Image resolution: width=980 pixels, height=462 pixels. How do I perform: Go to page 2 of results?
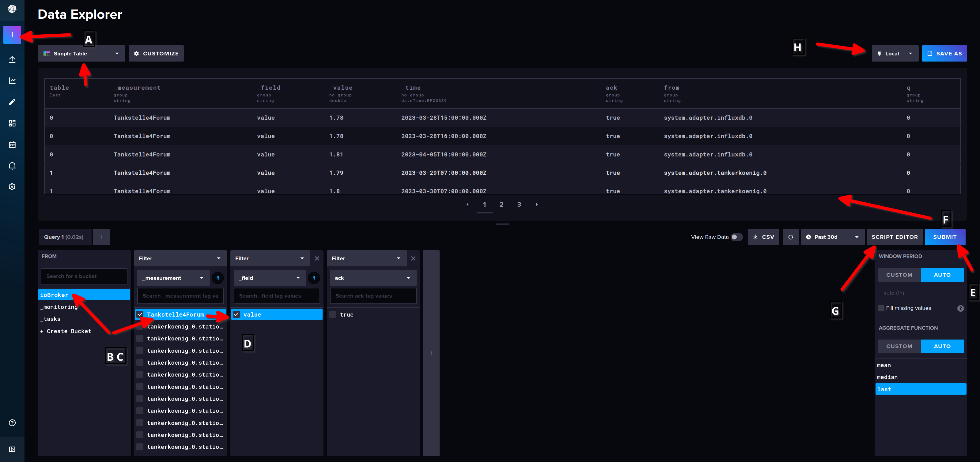(501, 205)
